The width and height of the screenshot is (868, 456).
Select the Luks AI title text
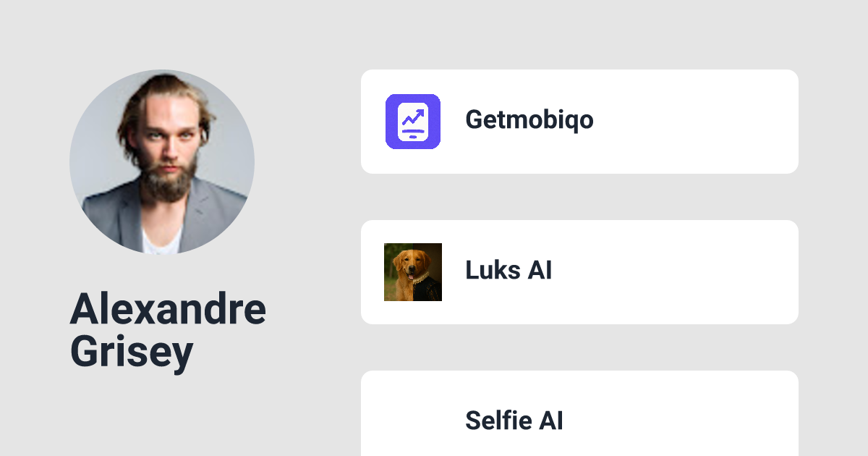click(509, 271)
